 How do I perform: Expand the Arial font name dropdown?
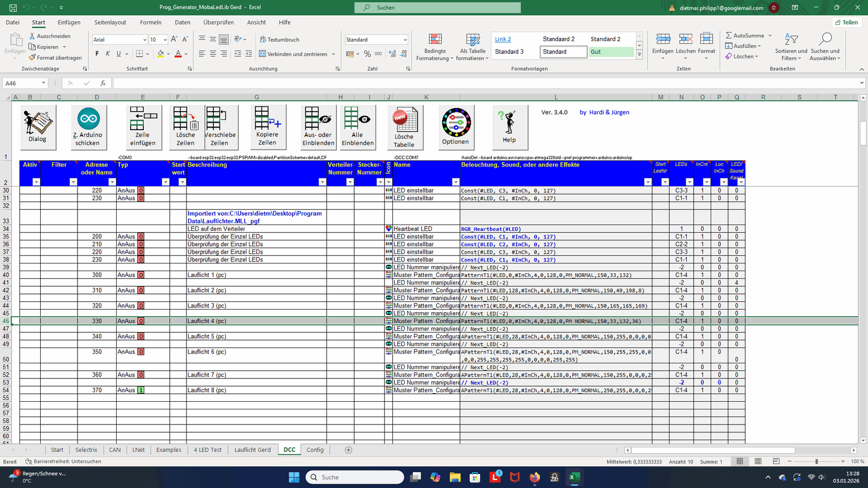pos(144,40)
